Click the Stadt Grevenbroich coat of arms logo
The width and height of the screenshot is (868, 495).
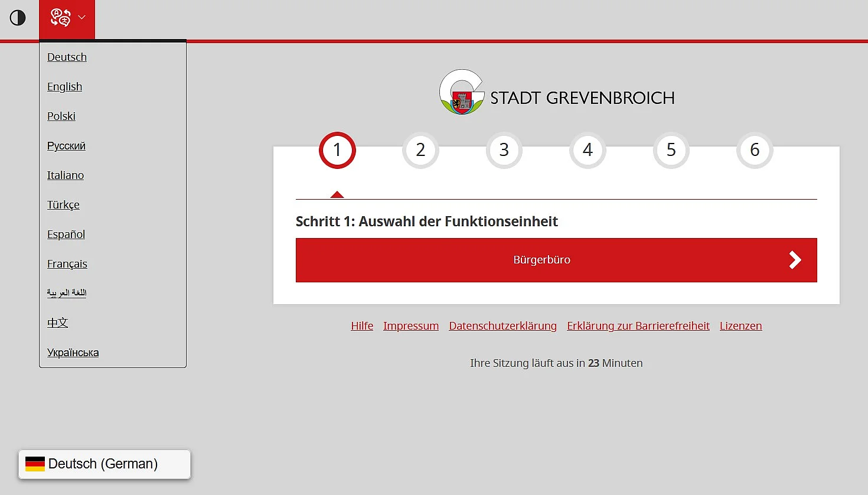click(462, 92)
